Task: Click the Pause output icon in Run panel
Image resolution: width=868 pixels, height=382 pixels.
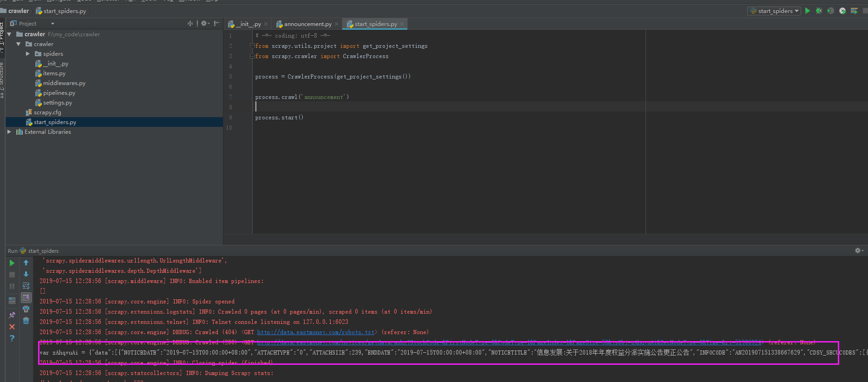Action: (12, 286)
